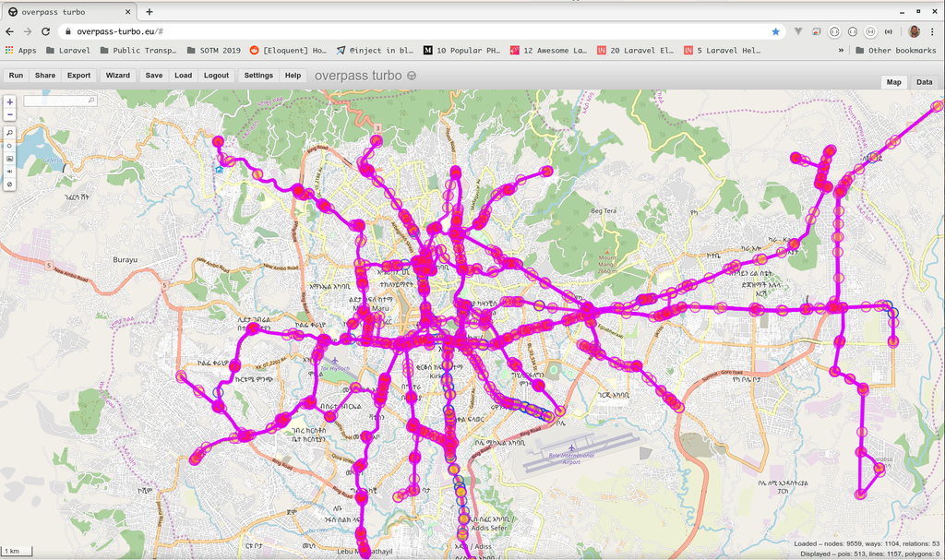Screen dimensions: 945x560
Task: Open the Export dialog
Action: (79, 76)
